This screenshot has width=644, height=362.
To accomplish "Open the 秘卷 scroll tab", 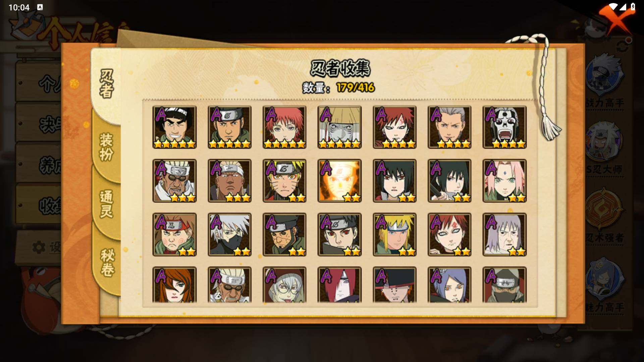I will [x=107, y=262].
